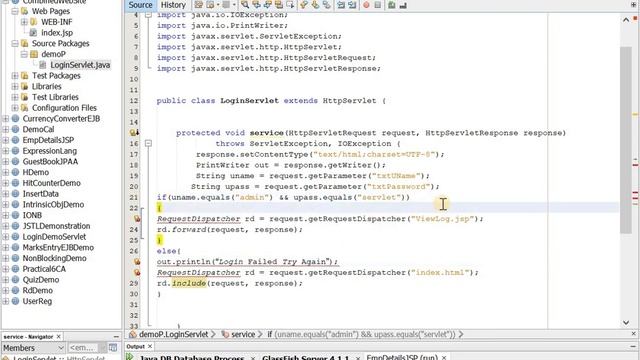Click the editor vertical scrollbar thumb
Screen dimensions: 640x360
point(626,139)
